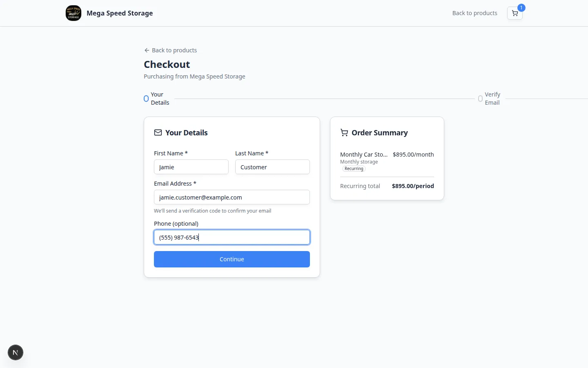Image resolution: width=588 pixels, height=368 pixels.
Task: Click the Your Details step circle indicator
Action: click(x=146, y=99)
